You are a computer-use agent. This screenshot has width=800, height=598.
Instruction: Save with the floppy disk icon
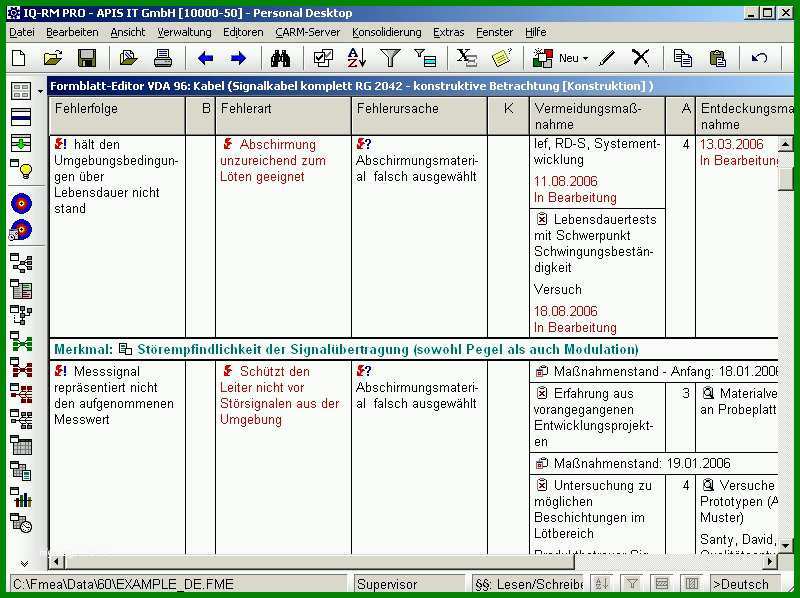[x=87, y=58]
